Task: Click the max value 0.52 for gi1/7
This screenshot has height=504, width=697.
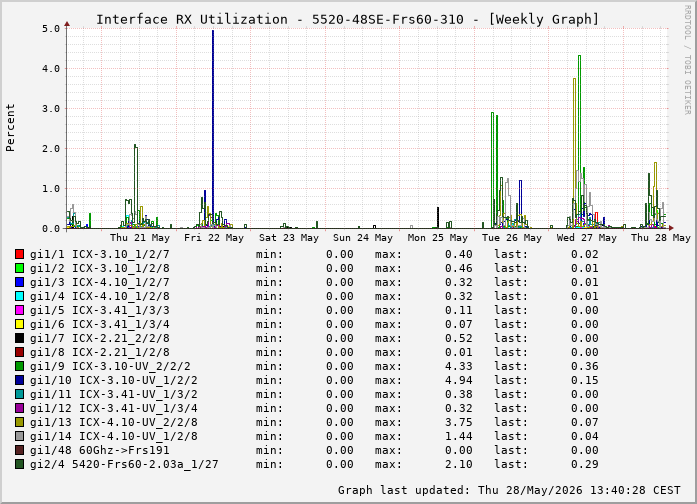Action: (459, 338)
